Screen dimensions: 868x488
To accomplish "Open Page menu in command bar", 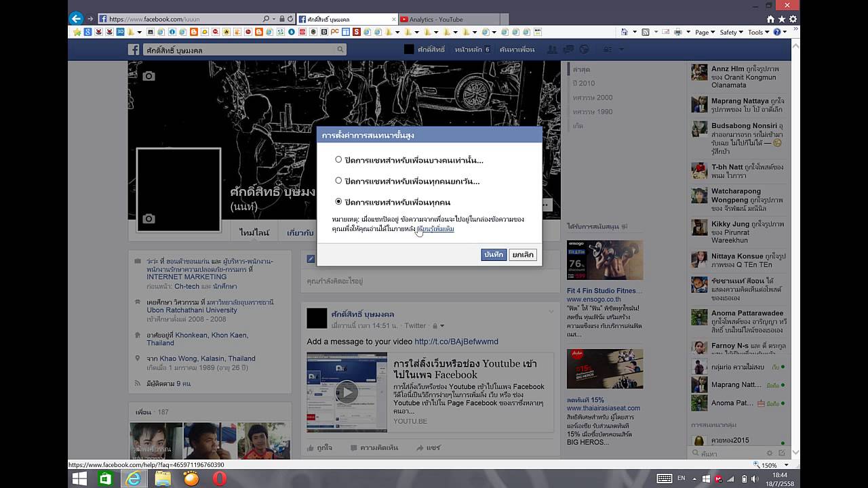I will click(x=705, y=32).
